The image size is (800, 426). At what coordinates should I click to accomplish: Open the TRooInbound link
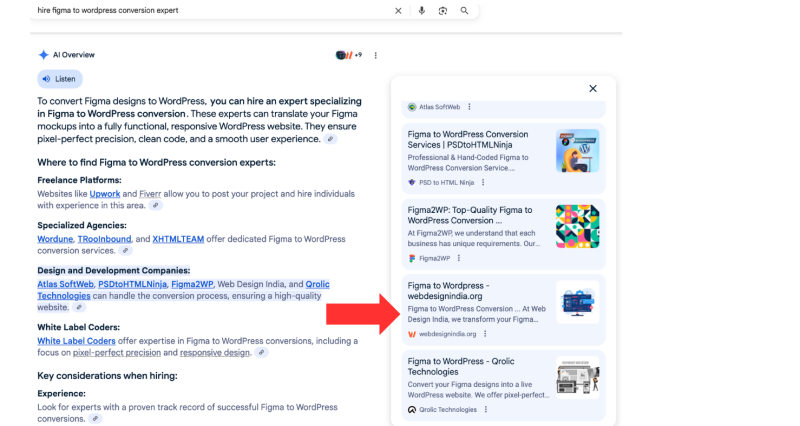pyautogui.click(x=104, y=239)
